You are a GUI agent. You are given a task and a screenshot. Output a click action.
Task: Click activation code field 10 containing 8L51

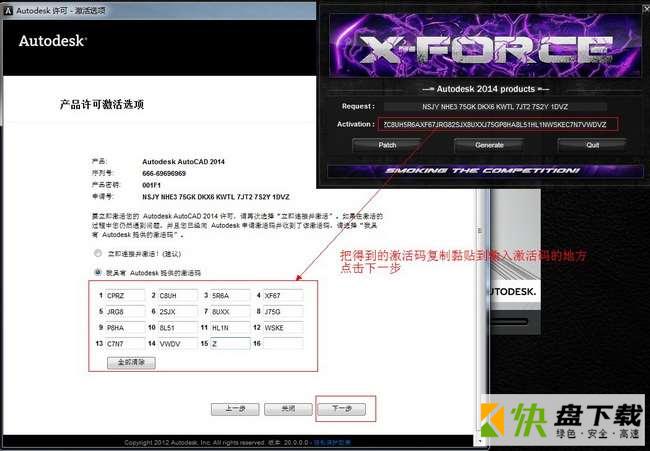coord(178,327)
